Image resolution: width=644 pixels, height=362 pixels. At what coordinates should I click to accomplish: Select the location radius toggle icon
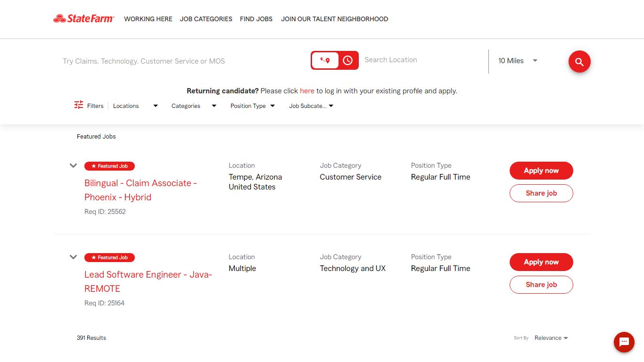point(325,60)
